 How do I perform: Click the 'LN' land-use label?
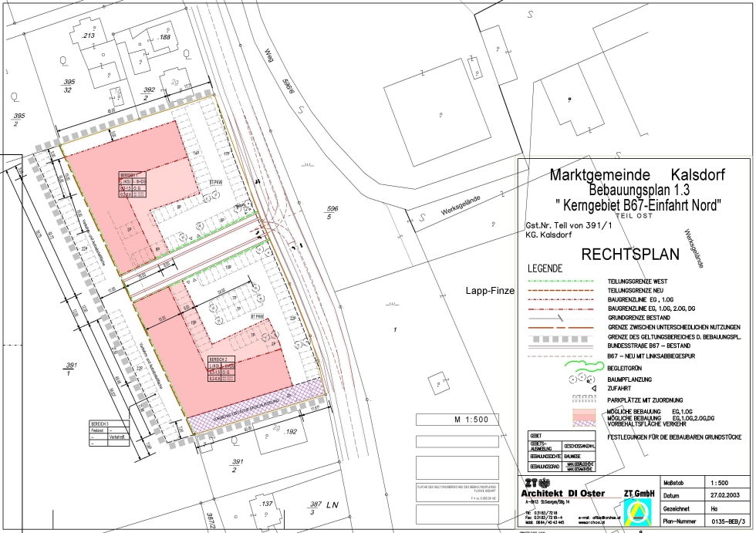(332, 505)
